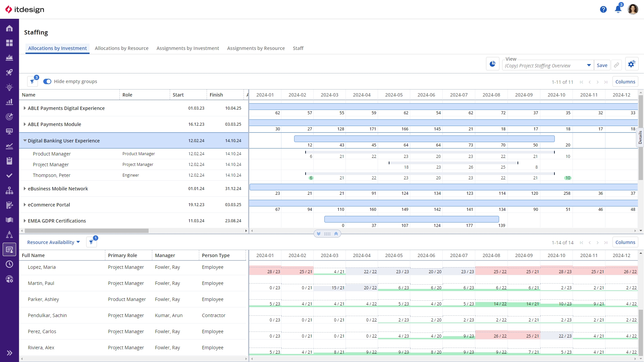Viewport: 644px width, 362px height.
Task: Open the Staff tab
Action: [x=298, y=48]
